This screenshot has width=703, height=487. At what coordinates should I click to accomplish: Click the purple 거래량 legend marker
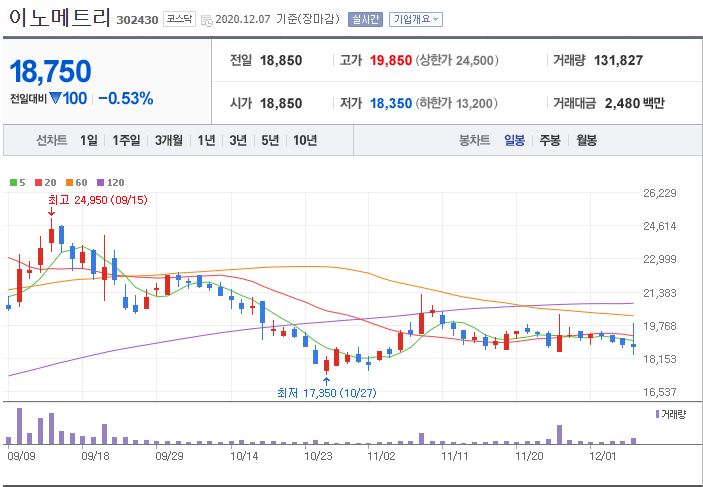[657, 414]
